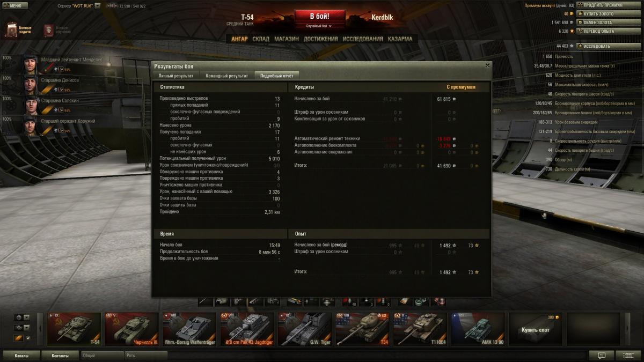This screenshot has width=644, height=362.
Task: Select crew member Старшина Денисов portrait
Action: coord(30,84)
